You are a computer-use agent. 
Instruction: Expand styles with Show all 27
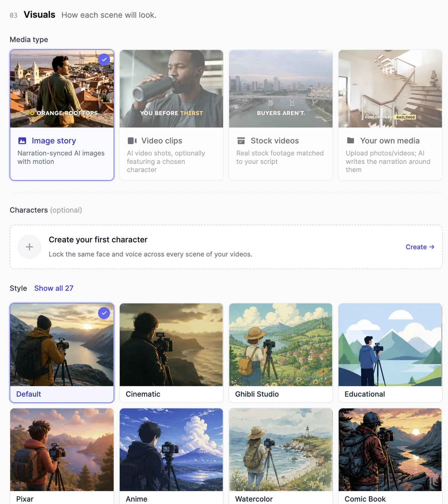(54, 288)
